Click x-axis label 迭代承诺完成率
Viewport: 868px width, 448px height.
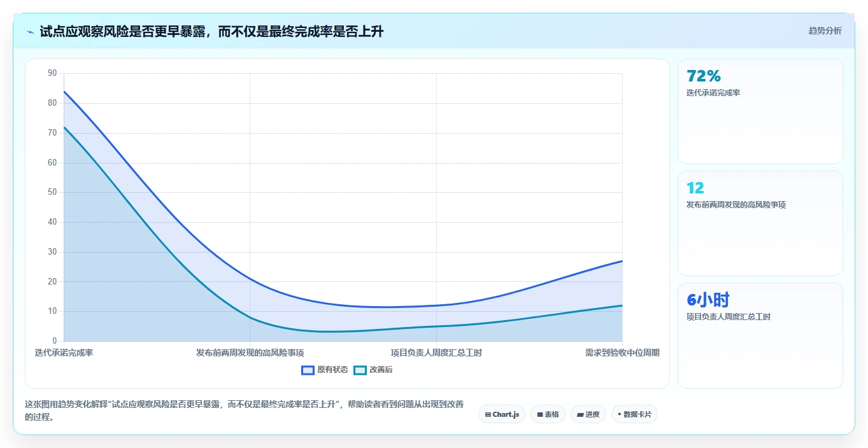coord(64,353)
